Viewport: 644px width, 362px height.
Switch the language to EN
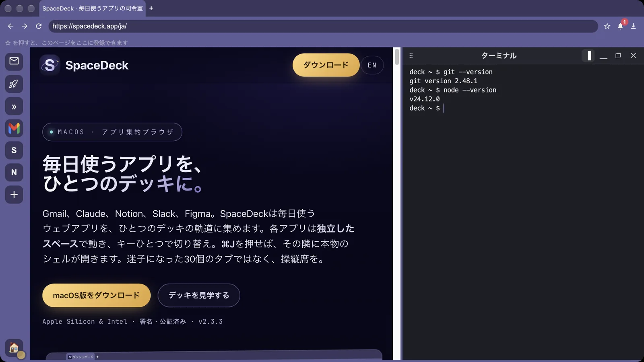372,65
